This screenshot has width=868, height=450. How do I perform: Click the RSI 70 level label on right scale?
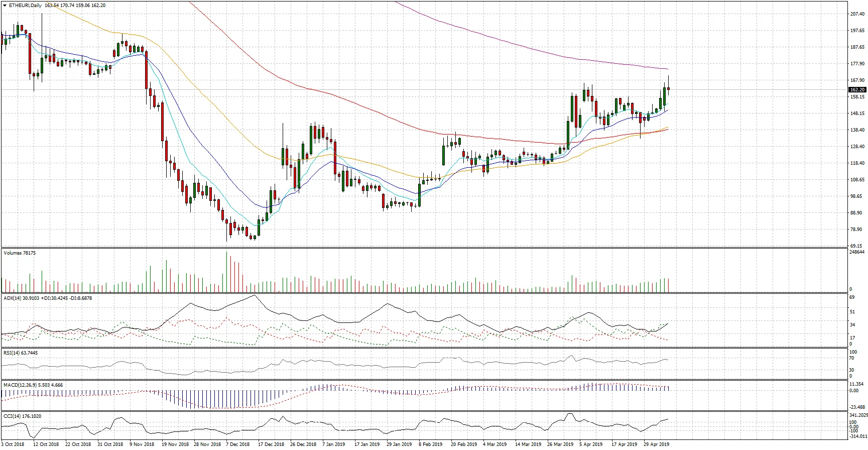pyautogui.click(x=852, y=358)
